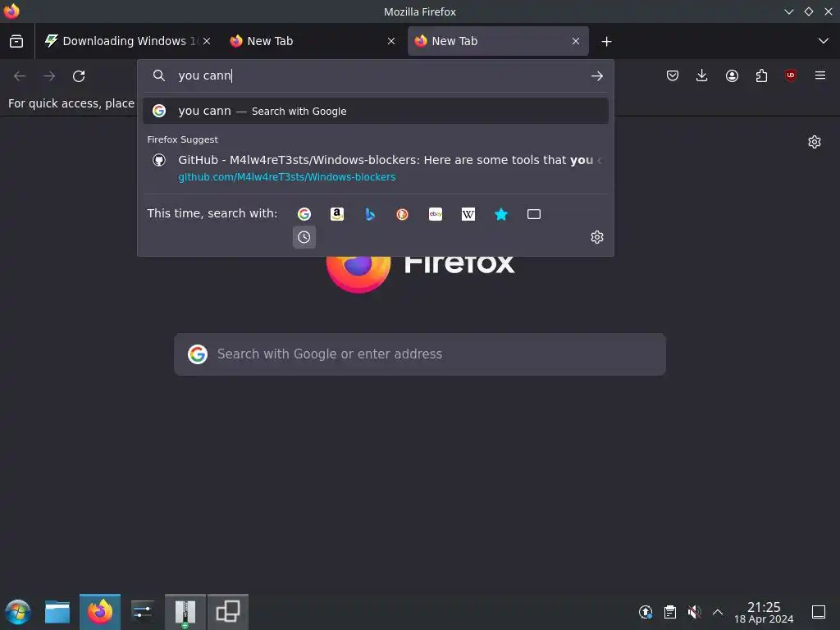840x630 pixels.
Task: Open the file manager from taskbar
Action: (57, 612)
